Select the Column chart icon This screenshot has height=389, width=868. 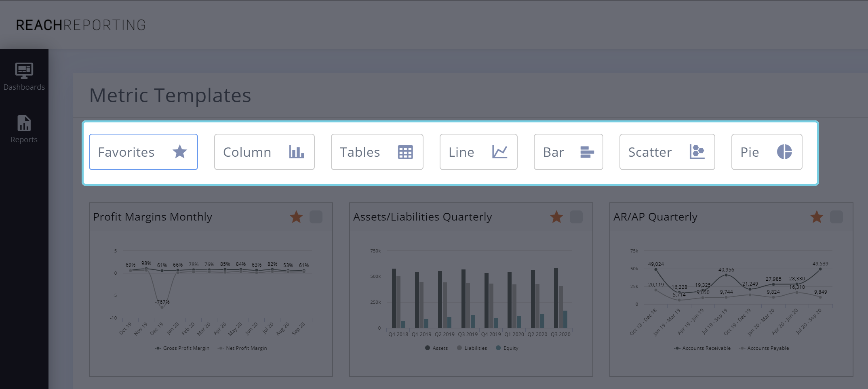[296, 152]
